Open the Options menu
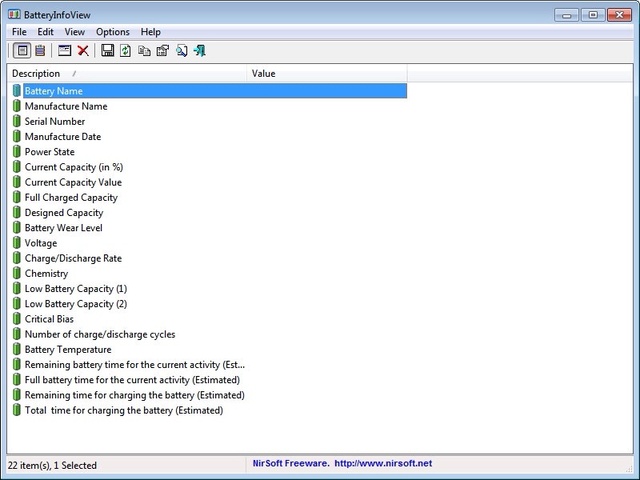 [113, 32]
